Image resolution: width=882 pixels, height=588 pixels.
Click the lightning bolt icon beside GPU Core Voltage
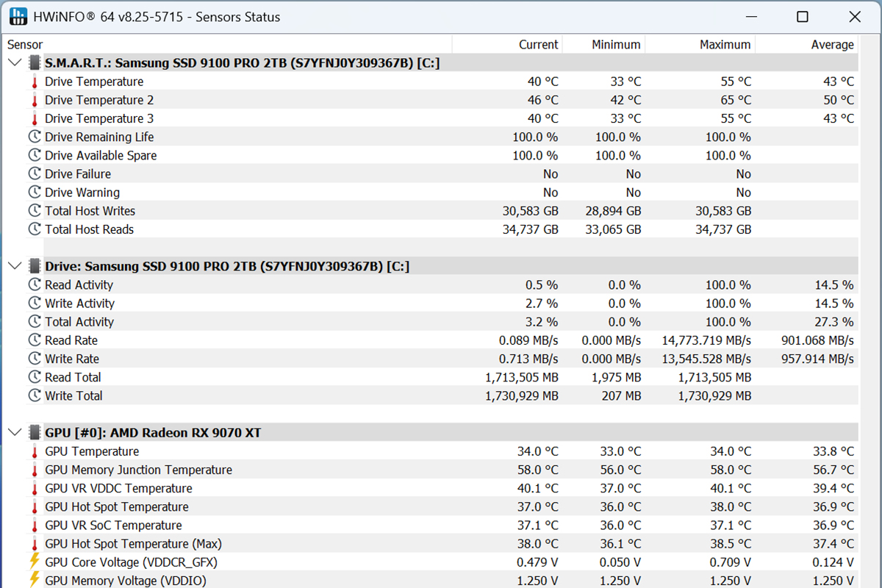35,562
